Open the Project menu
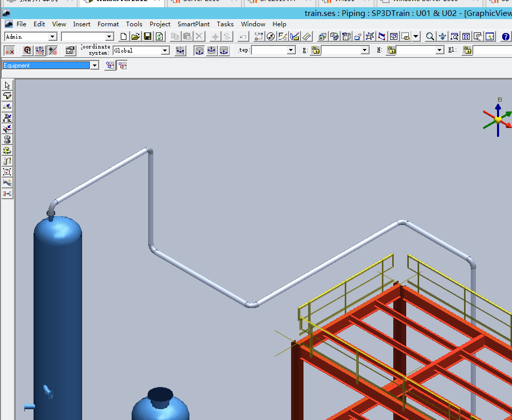Screen dimensions: 512x420 coord(160,24)
